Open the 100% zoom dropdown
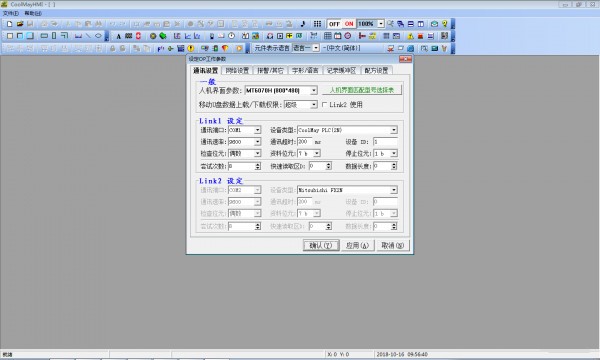The image size is (600, 360). click(x=381, y=24)
